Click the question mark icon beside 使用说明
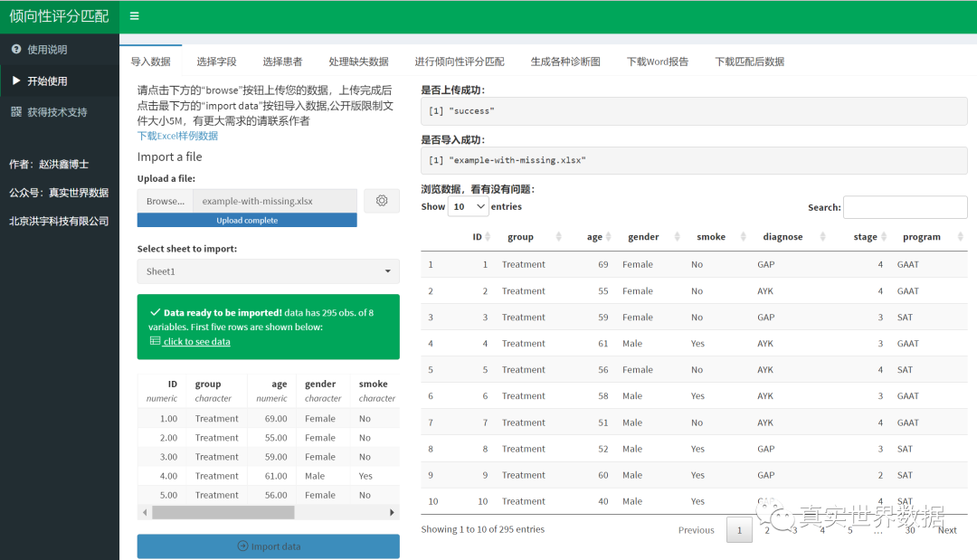This screenshot has width=977, height=560. pyautogui.click(x=16, y=49)
